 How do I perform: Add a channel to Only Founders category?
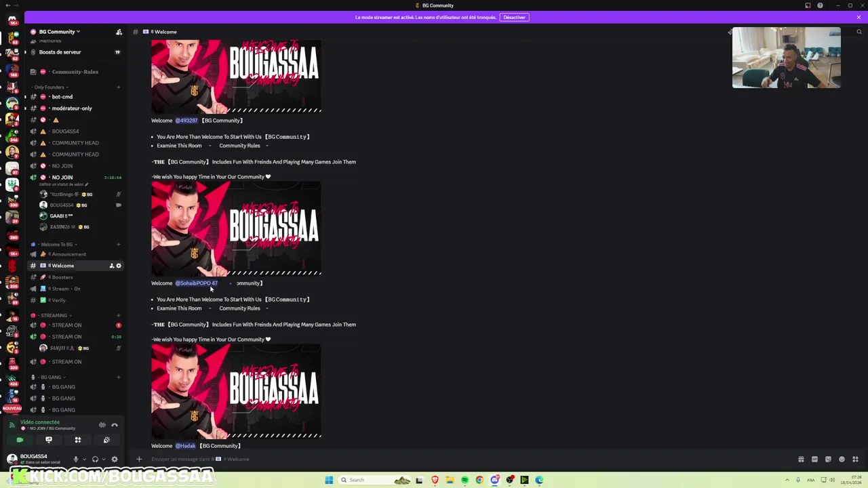click(x=118, y=87)
